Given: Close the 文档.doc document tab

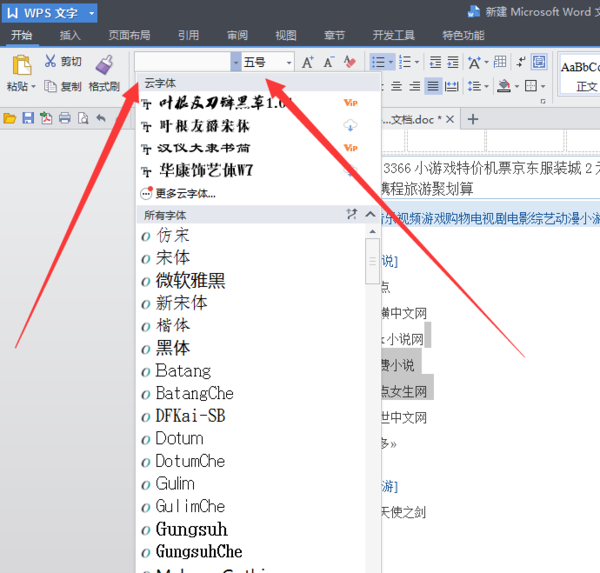Looking at the screenshot, I should coord(450,119).
